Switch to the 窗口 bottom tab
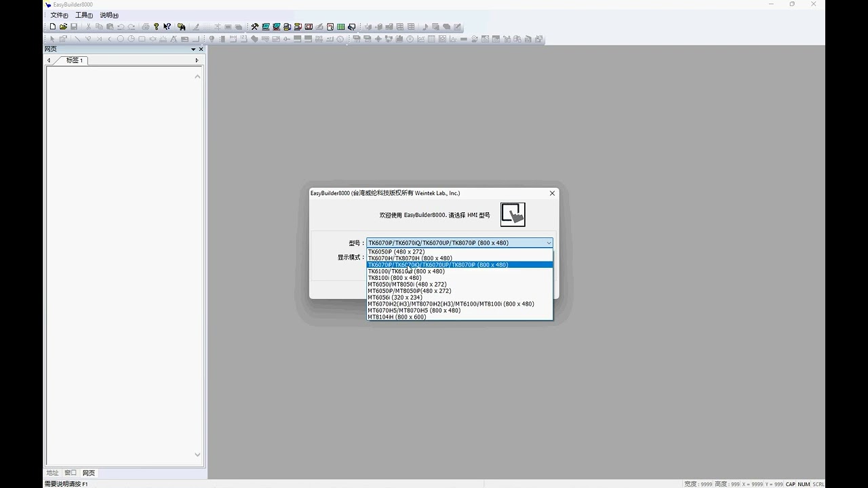Image resolution: width=868 pixels, height=488 pixels. point(71,472)
